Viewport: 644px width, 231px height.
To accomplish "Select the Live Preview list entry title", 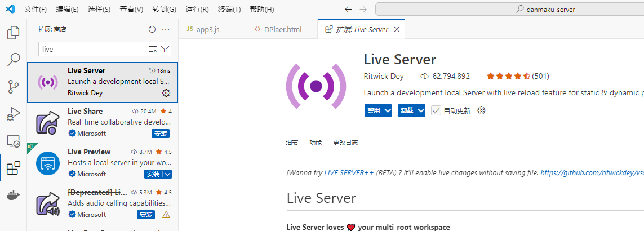I will pos(89,152).
